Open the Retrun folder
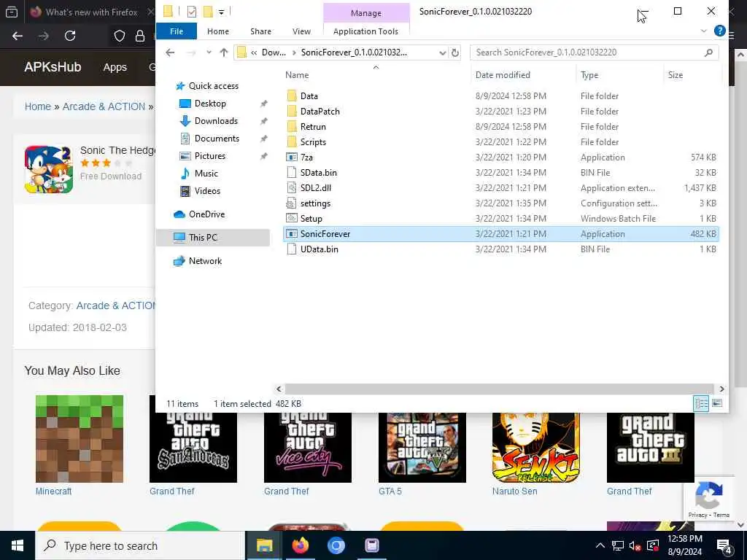The width and height of the screenshot is (747, 560). coord(313,127)
